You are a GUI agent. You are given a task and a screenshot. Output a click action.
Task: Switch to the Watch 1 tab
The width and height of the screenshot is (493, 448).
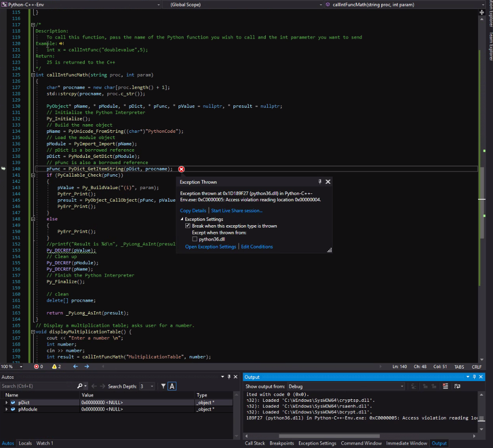click(44, 443)
